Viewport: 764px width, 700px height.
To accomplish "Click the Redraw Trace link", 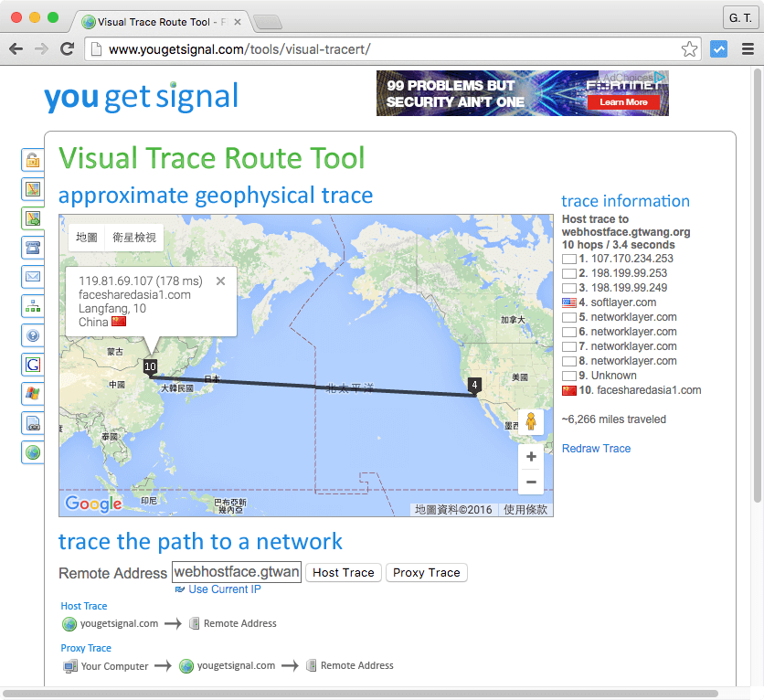I will (596, 449).
